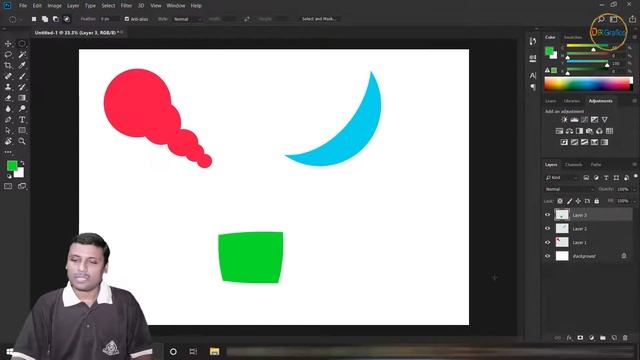The image size is (640, 360).
Task: Select the Elliptical Marquee tool in toolbox
Action: 22,44
